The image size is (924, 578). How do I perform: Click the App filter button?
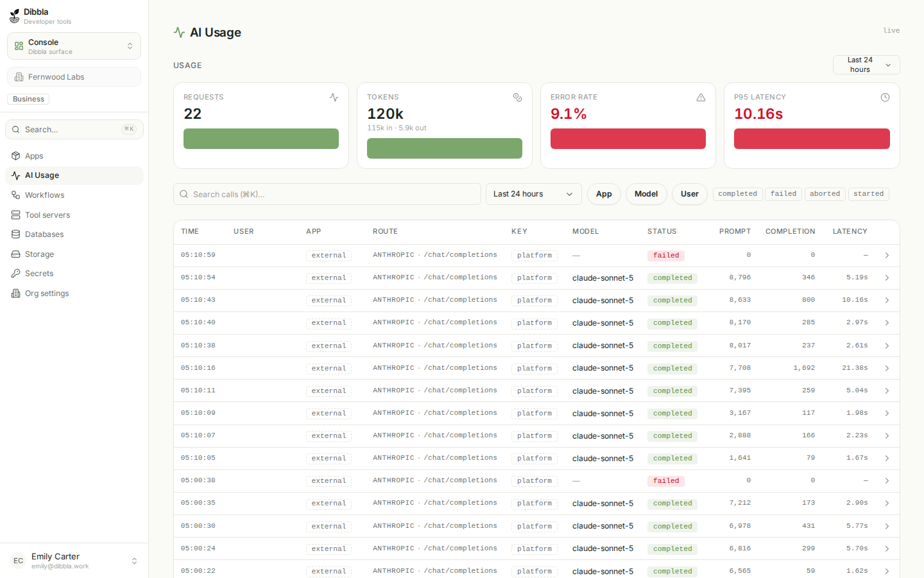[x=604, y=194]
